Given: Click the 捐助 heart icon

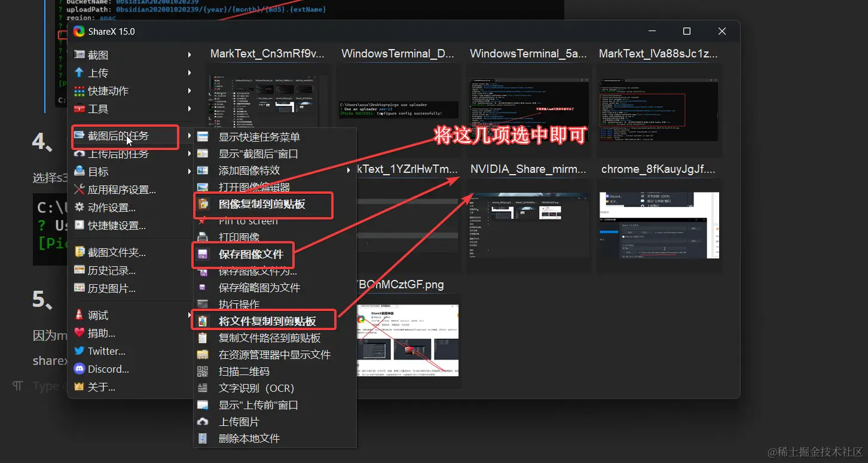Looking at the screenshot, I should click(x=79, y=333).
